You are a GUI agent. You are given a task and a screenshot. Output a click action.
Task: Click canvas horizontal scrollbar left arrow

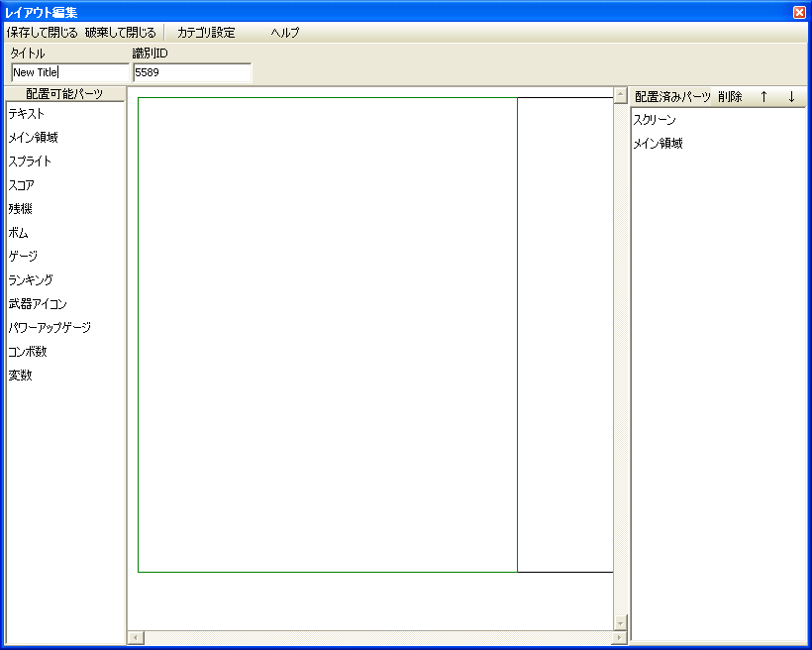[136, 637]
